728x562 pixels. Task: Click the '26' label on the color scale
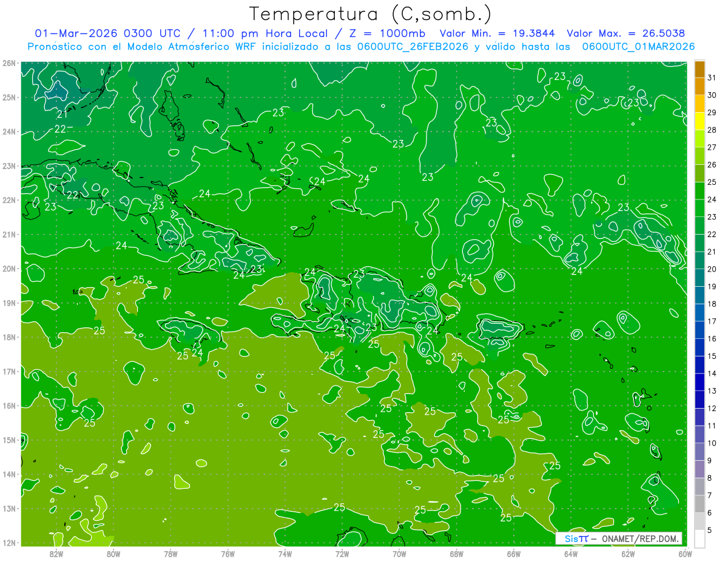click(712, 164)
